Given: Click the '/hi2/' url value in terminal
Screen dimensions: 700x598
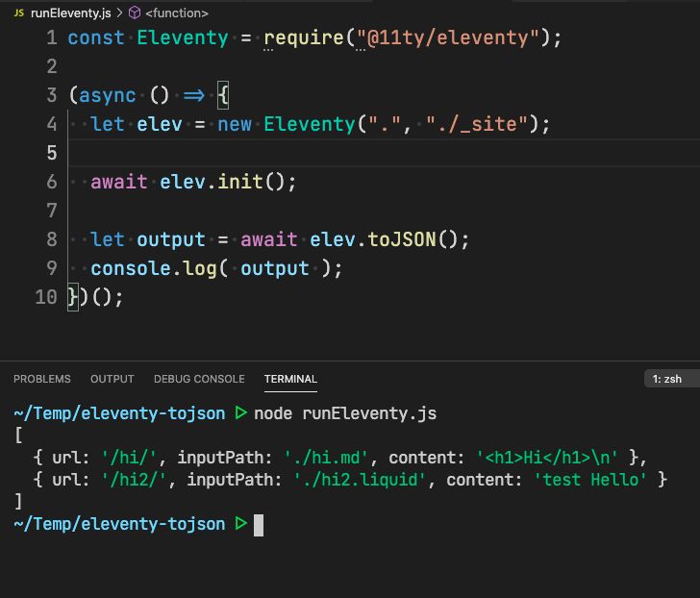Looking at the screenshot, I should [134, 480].
